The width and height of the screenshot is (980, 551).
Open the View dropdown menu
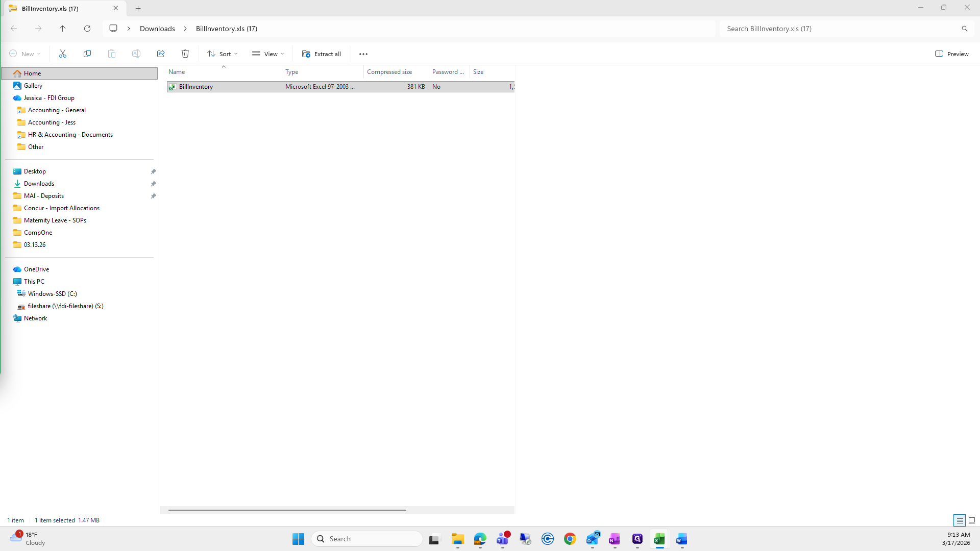[268, 54]
